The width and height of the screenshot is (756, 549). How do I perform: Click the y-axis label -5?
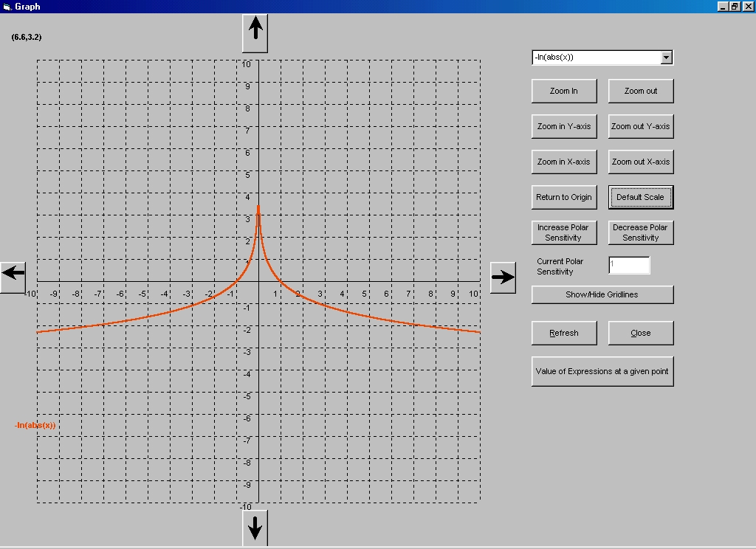[247, 396]
